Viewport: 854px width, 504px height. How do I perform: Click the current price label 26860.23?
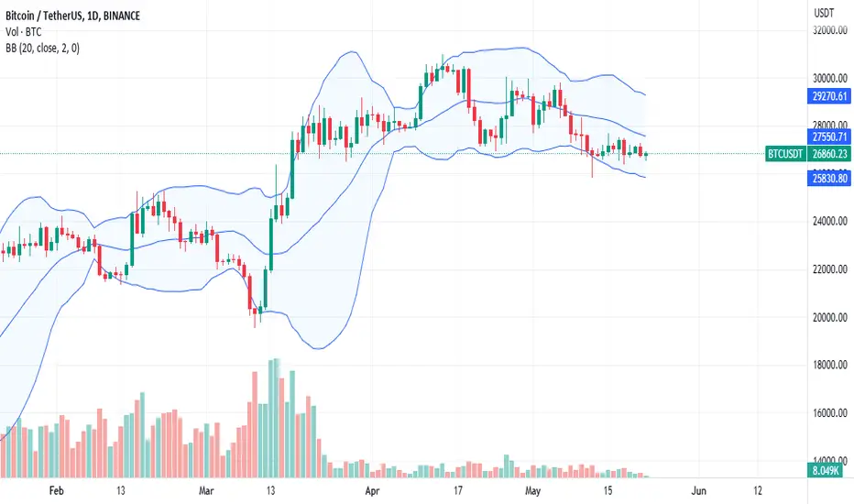(829, 154)
